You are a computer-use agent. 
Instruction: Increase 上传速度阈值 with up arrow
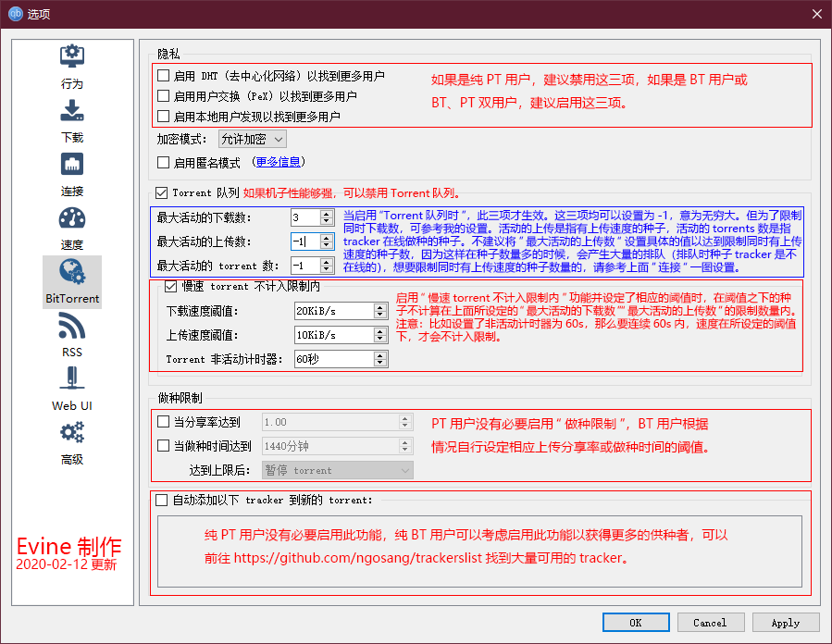(380, 331)
